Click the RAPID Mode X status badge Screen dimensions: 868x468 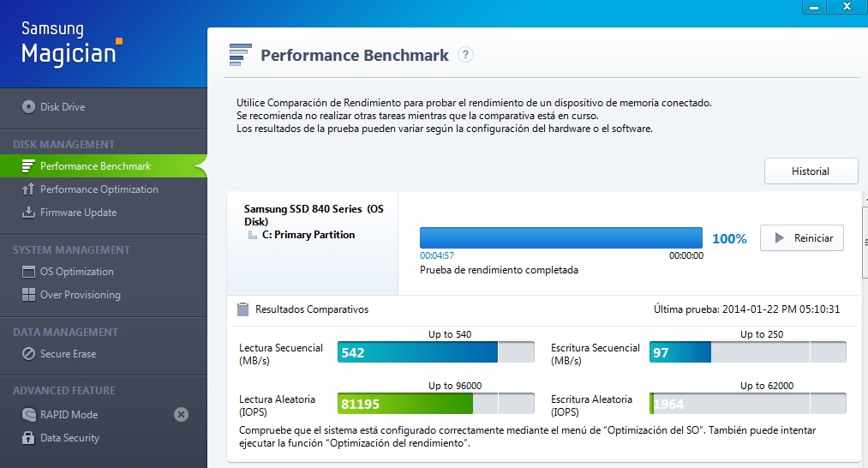pos(181,415)
